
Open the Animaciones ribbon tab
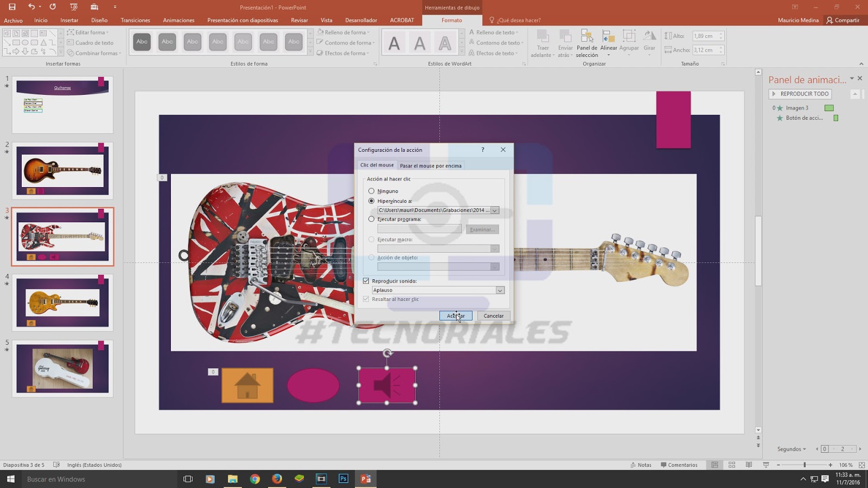point(178,20)
